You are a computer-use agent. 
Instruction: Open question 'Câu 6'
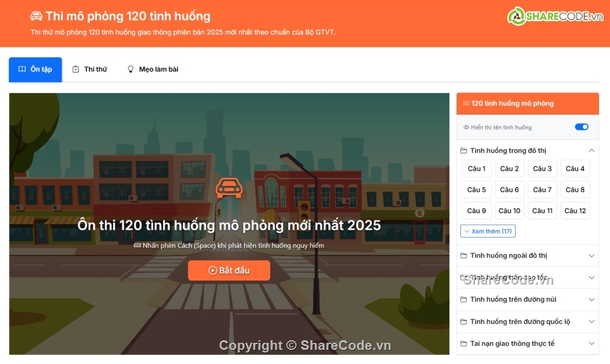point(510,190)
